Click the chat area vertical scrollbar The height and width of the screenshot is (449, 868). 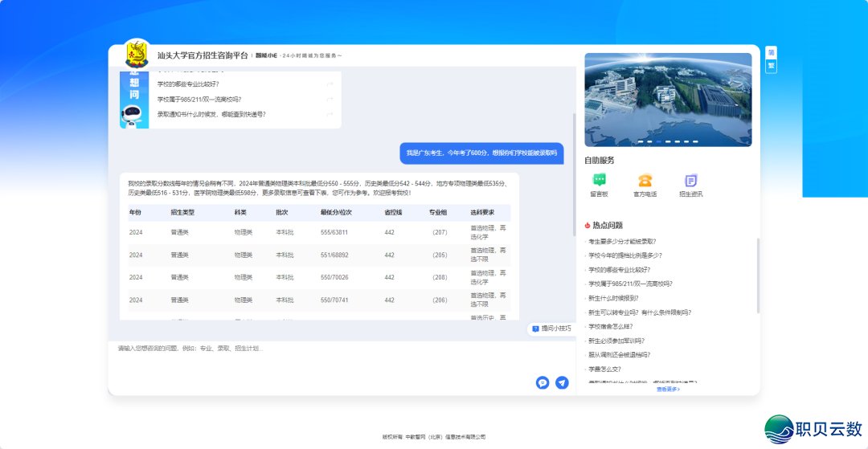[574, 175]
